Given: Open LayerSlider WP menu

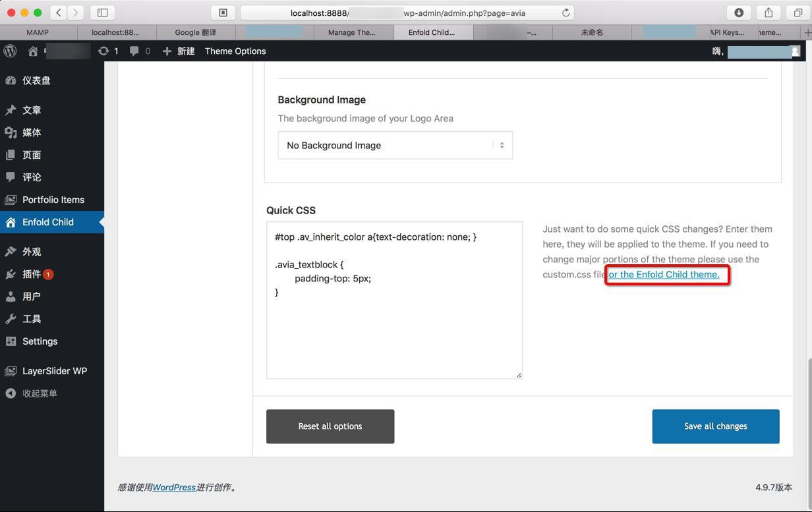Looking at the screenshot, I should point(52,371).
